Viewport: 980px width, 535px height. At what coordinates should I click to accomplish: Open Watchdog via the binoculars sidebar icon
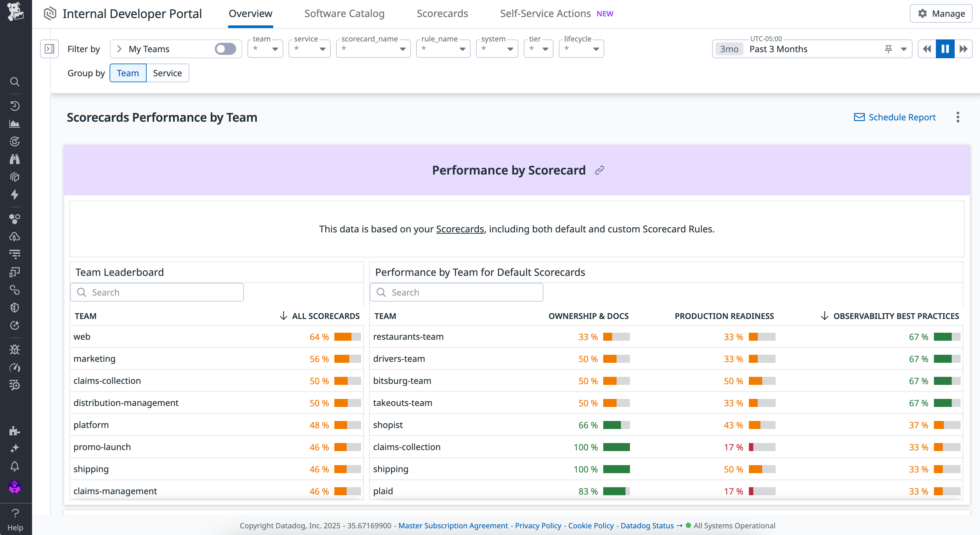[x=15, y=159]
